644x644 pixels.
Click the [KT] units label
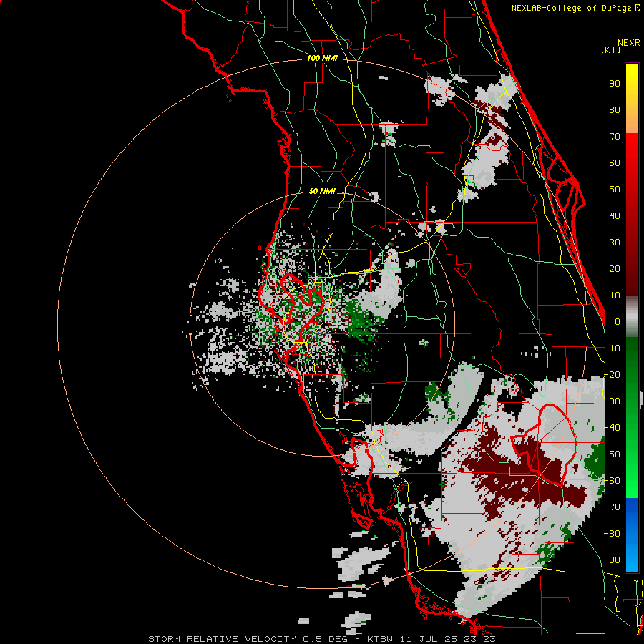tap(610, 49)
